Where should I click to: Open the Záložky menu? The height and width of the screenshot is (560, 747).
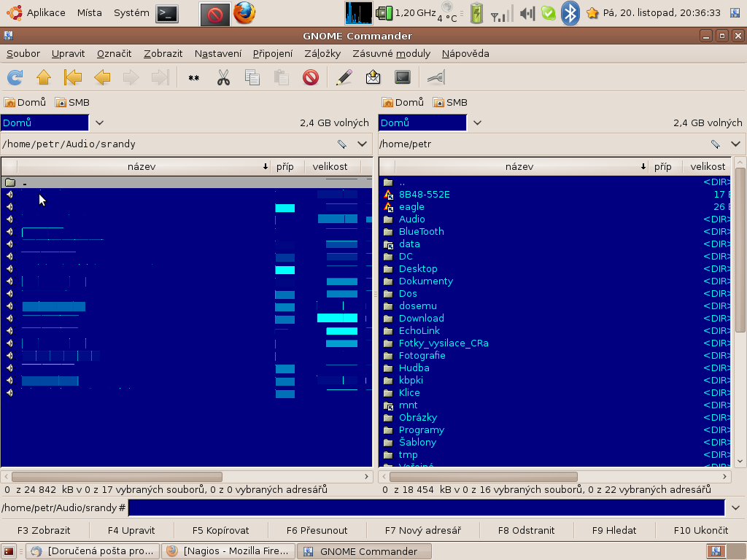[322, 54]
